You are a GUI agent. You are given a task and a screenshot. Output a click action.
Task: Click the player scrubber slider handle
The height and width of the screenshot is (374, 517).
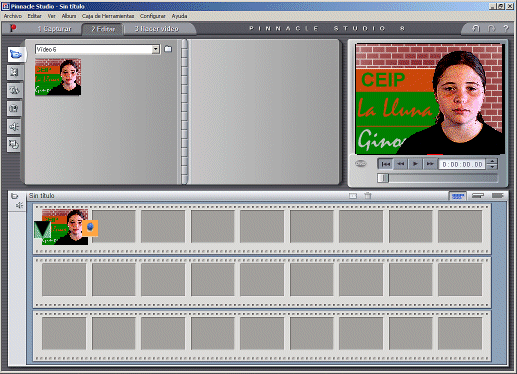(383, 178)
